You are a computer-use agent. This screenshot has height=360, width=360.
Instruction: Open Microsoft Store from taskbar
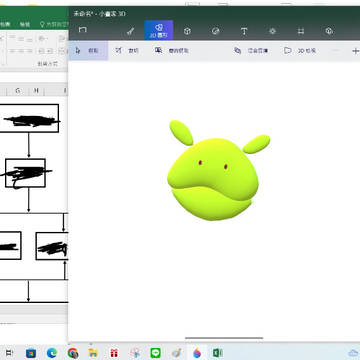(31, 353)
